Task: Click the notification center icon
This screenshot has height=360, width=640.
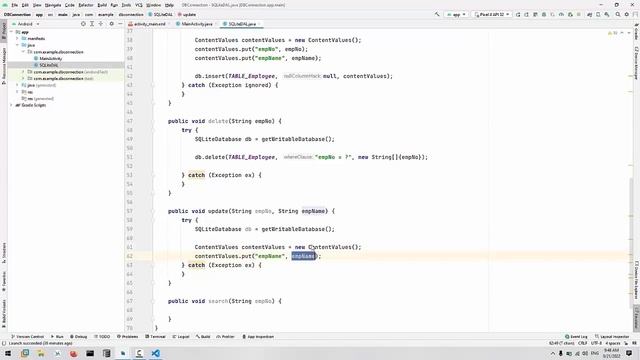Action: [x=629, y=353]
